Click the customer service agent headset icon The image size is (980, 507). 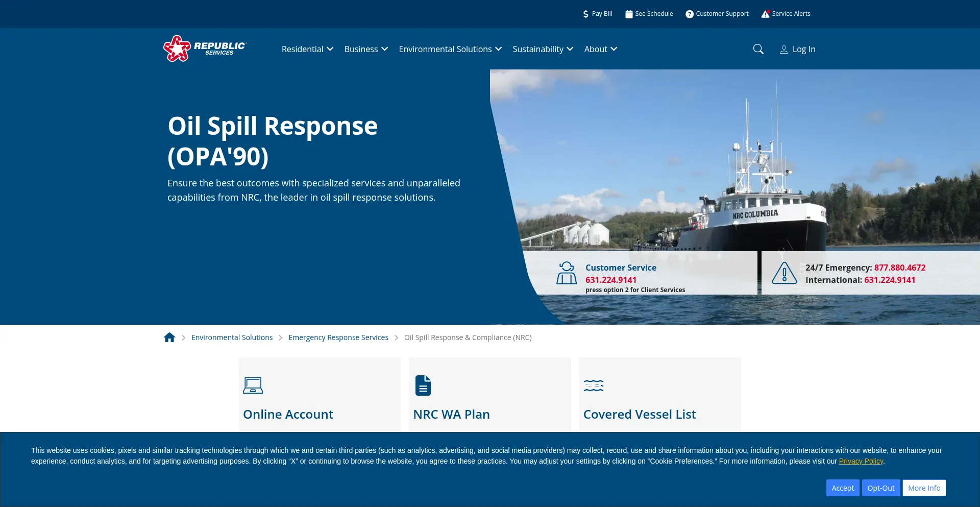(567, 273)
